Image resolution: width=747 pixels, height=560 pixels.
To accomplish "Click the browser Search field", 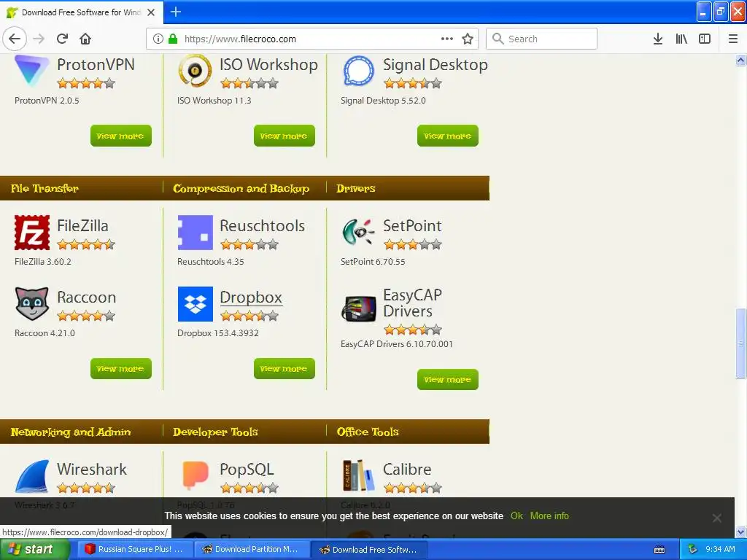I will (542, 39).
